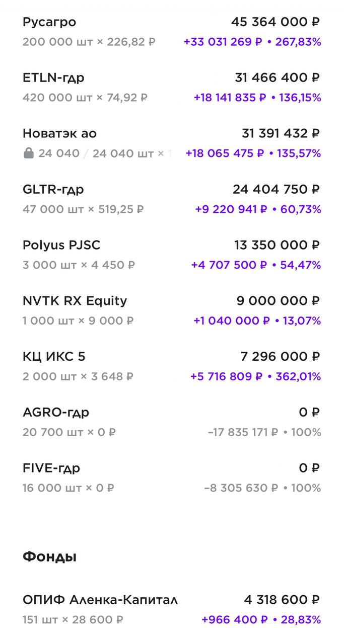Image resolution: width=344 pixels, height=644 pixels.
Task: Open the FIVE-гдр position
Action: tap(51, 468)
